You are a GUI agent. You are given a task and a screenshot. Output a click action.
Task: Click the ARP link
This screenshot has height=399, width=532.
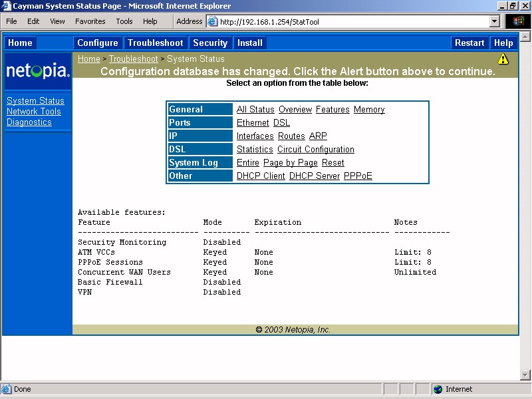[318, 136]
